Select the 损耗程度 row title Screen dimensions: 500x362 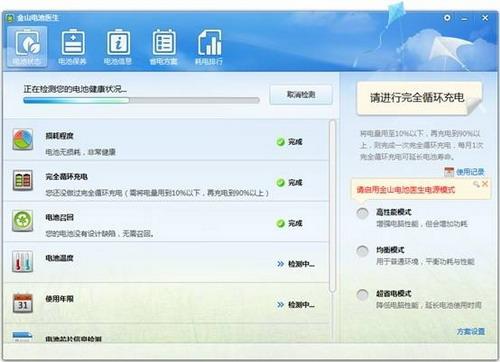(x=59, y=136)
